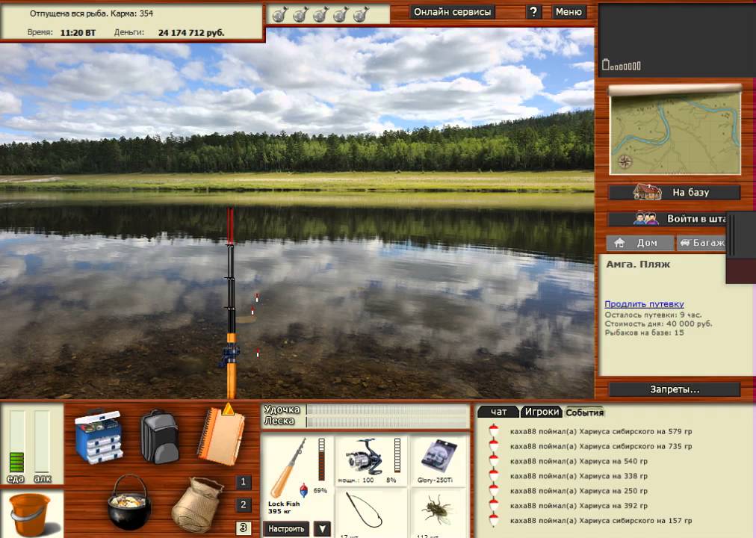Open help with the question mark button

(533, 11)
